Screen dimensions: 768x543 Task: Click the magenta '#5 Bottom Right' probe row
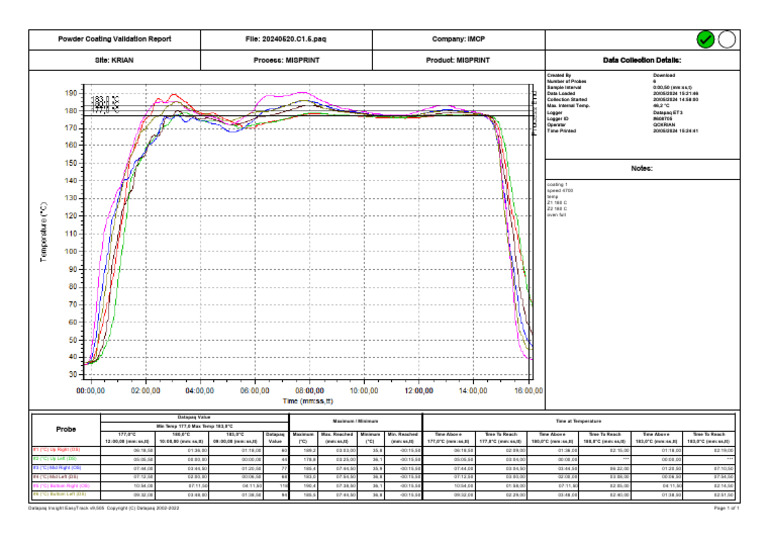(x=384, y=486)
